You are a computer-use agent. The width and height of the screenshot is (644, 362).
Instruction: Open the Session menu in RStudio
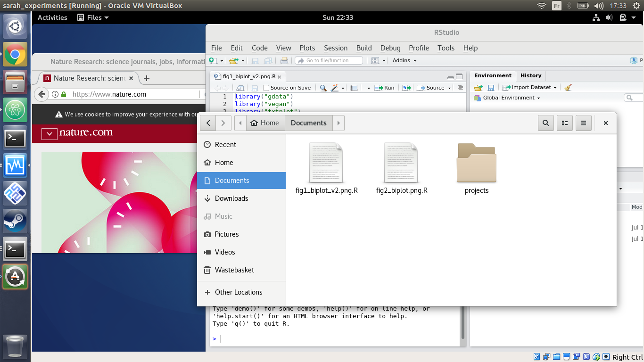click(336, 48)
